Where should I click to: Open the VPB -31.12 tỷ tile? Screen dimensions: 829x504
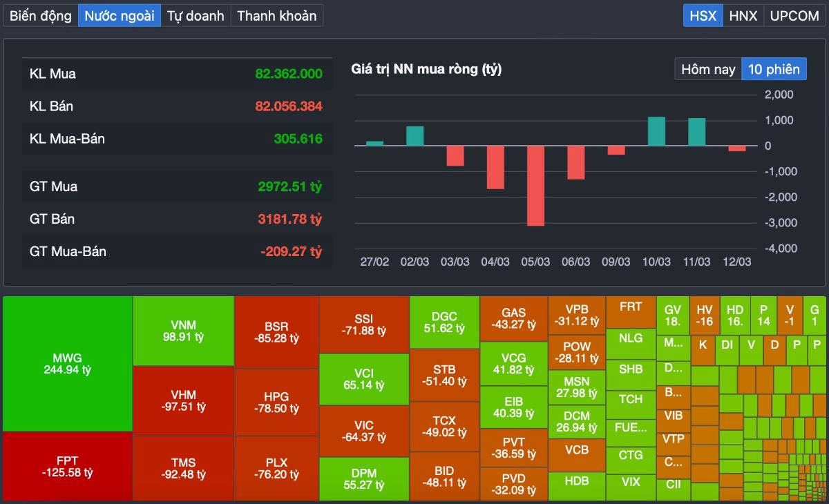click(577, 316)
